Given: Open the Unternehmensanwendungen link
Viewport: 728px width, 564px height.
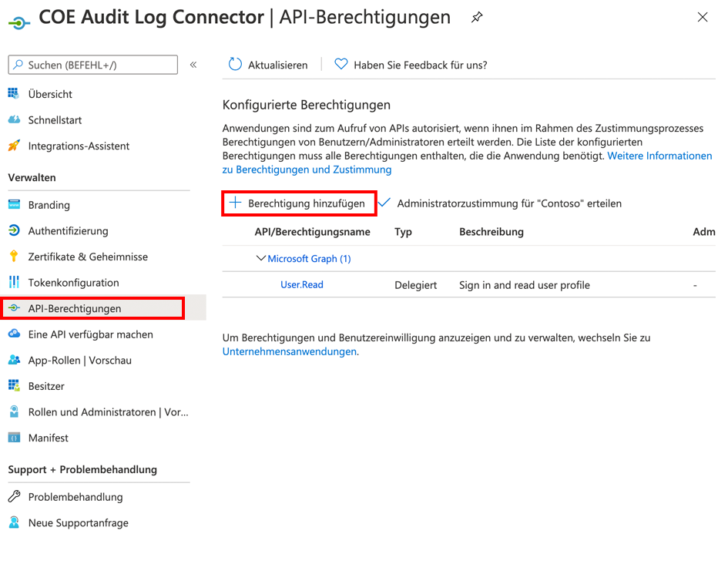Looking at the screenshot, I should [x=289, y=352].
